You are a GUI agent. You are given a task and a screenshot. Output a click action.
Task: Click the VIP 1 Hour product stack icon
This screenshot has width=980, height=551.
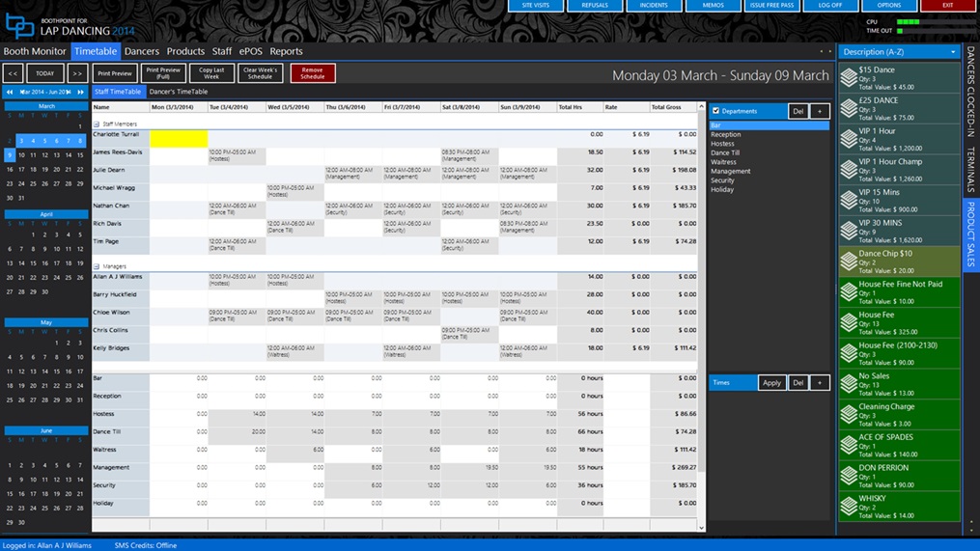(x=848, y=139)
